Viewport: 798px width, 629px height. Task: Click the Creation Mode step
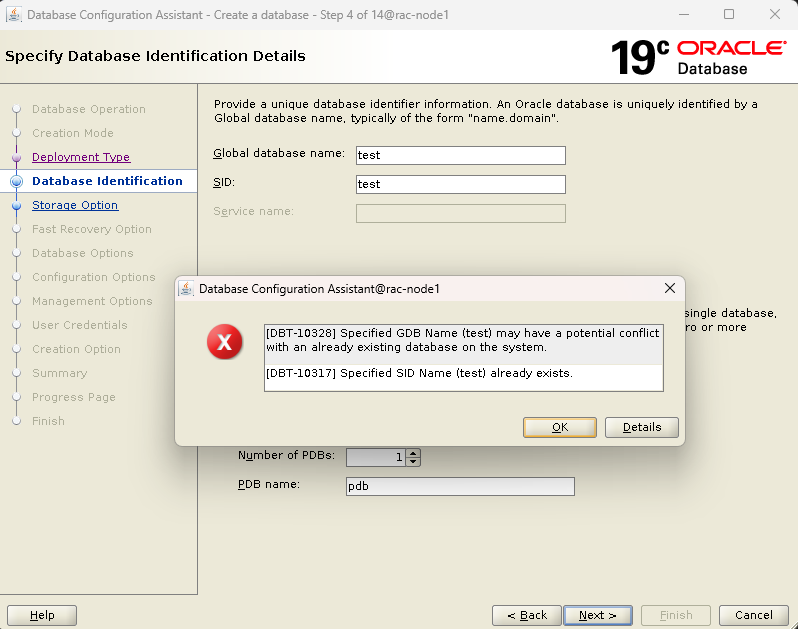[73, 133]
